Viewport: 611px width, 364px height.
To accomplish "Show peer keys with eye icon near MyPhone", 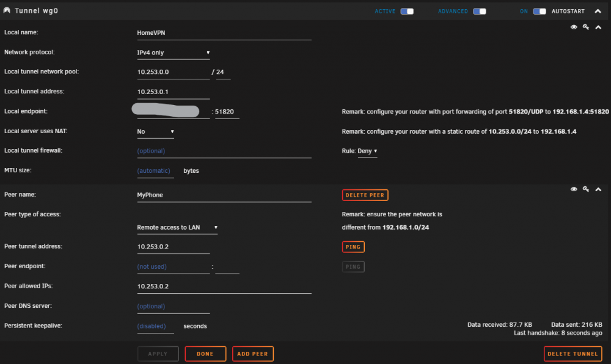I will coord(574,189).
